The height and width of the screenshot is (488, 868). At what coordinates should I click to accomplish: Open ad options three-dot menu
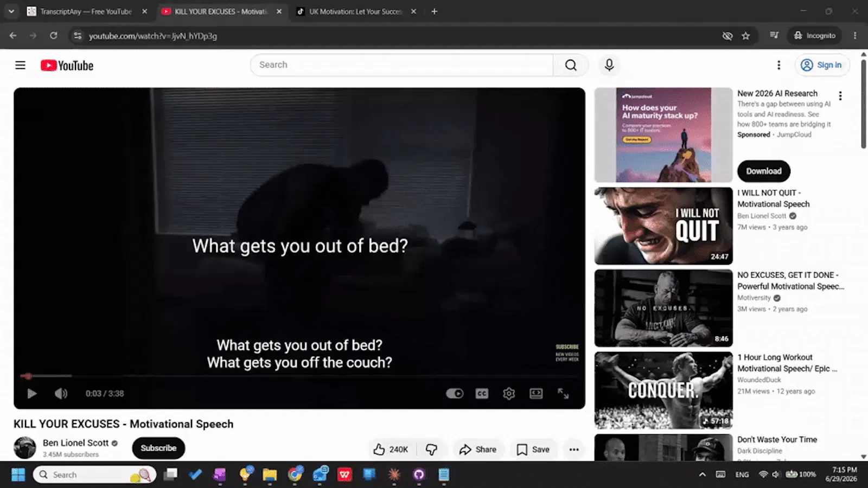(x=840, y=96)
